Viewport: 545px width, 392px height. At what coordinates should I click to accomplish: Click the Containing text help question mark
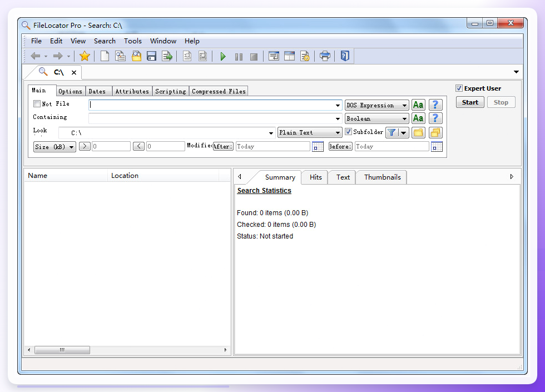tap(435, 118)
